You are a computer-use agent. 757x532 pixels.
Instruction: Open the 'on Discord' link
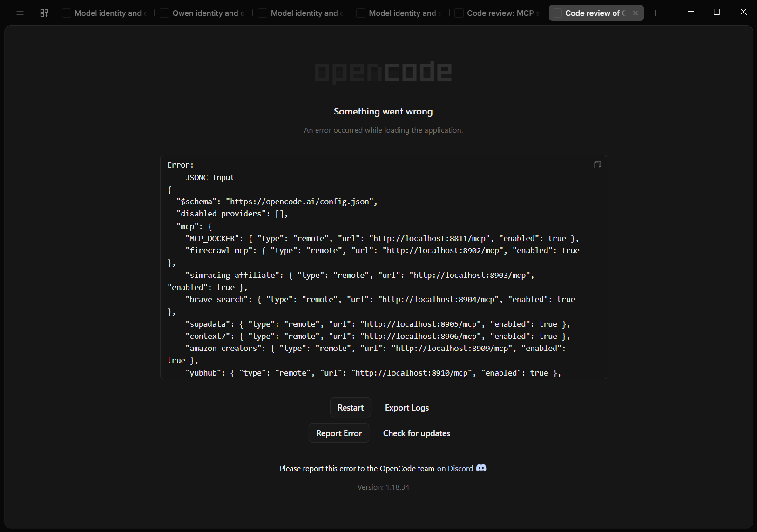[x=455, y=468]
